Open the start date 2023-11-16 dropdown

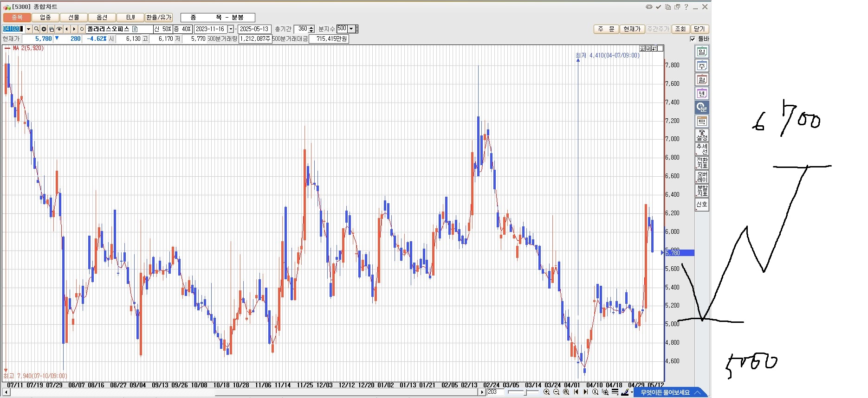231,29
